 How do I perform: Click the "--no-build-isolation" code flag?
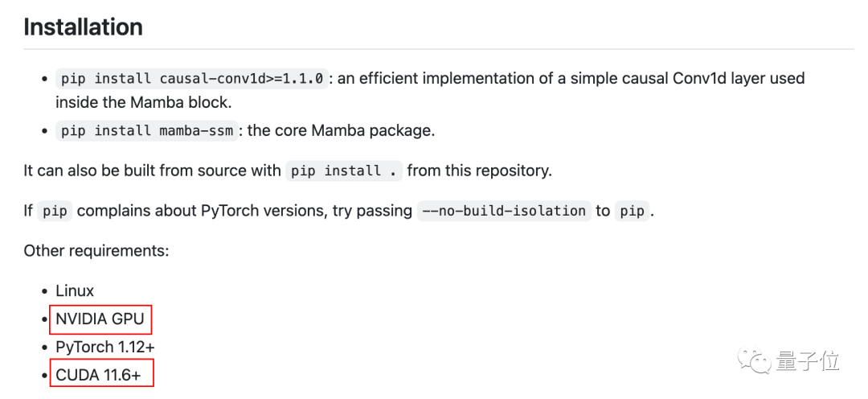point(504,211)
